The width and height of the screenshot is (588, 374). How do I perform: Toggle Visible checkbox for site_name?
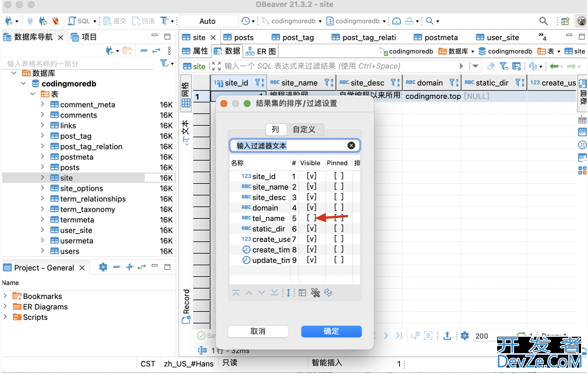311,187
